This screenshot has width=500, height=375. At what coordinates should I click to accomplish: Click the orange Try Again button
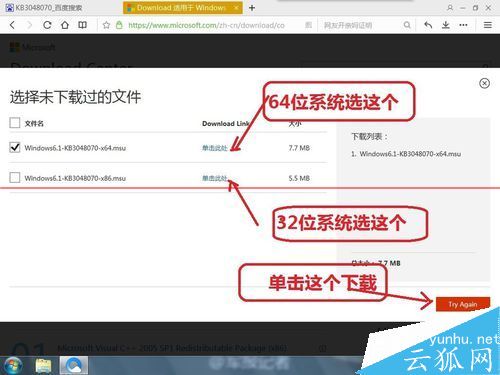click(x=463, y=304)
